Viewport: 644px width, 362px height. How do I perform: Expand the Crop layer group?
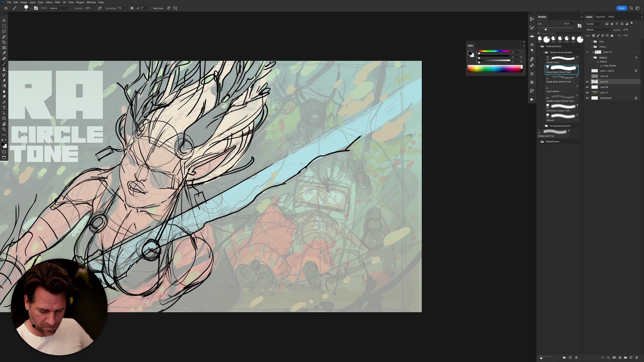592,42
